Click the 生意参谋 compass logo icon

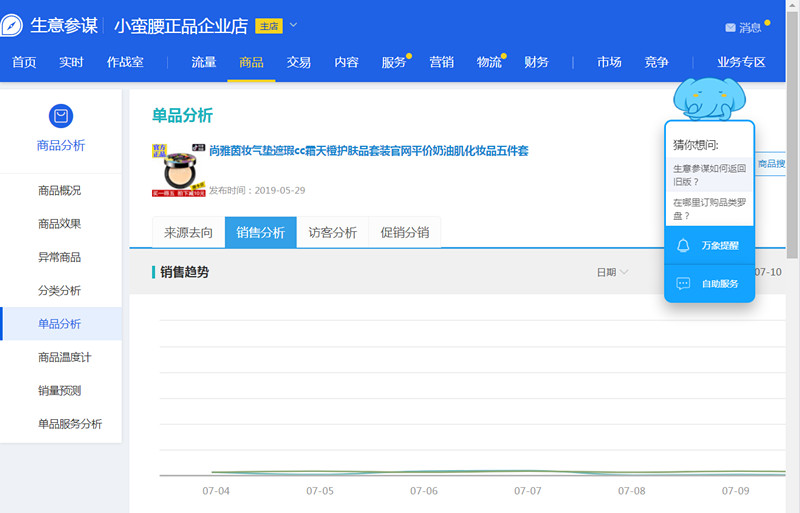pyautogui.click(x=15, y=27)
